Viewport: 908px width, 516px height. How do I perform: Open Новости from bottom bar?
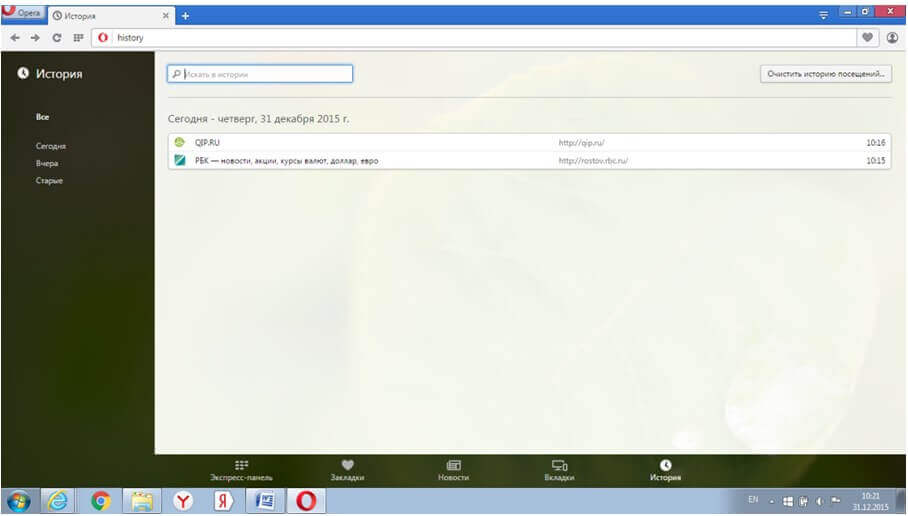(453, 471)
